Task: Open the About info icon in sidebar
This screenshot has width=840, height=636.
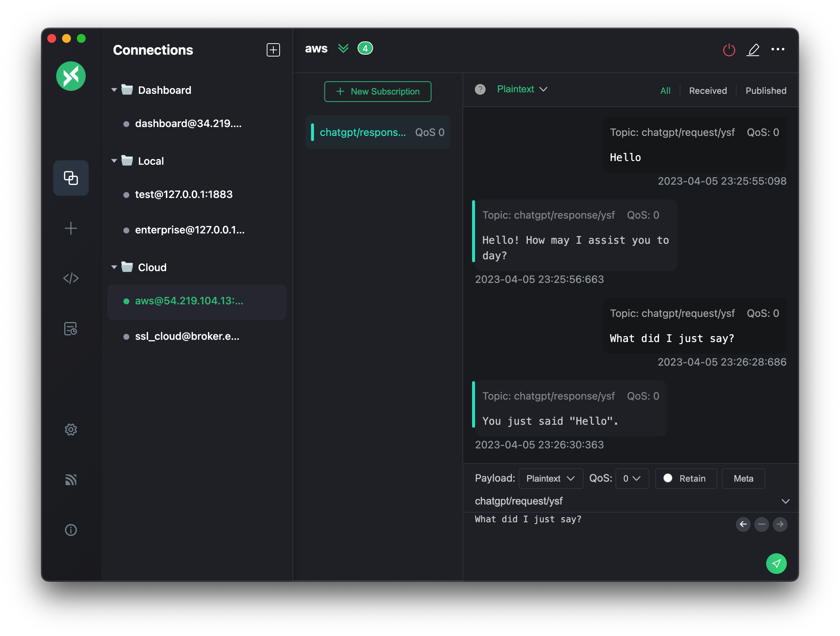Action: coord(71,530)
